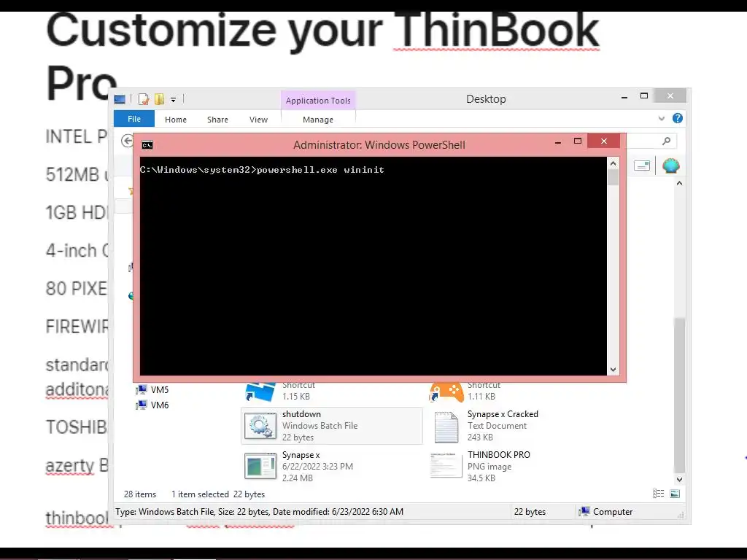Select the shutdown batch file icon
Viewport: 747px width, 560px height.
(x=260, y=426)
